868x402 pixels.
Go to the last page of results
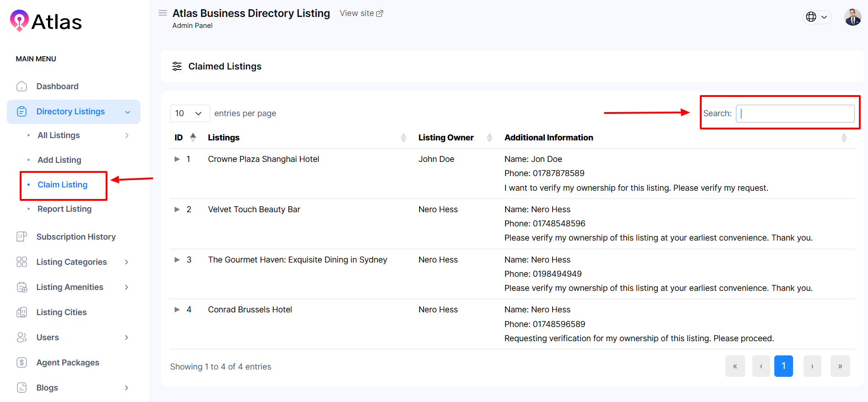pos(840,366)
